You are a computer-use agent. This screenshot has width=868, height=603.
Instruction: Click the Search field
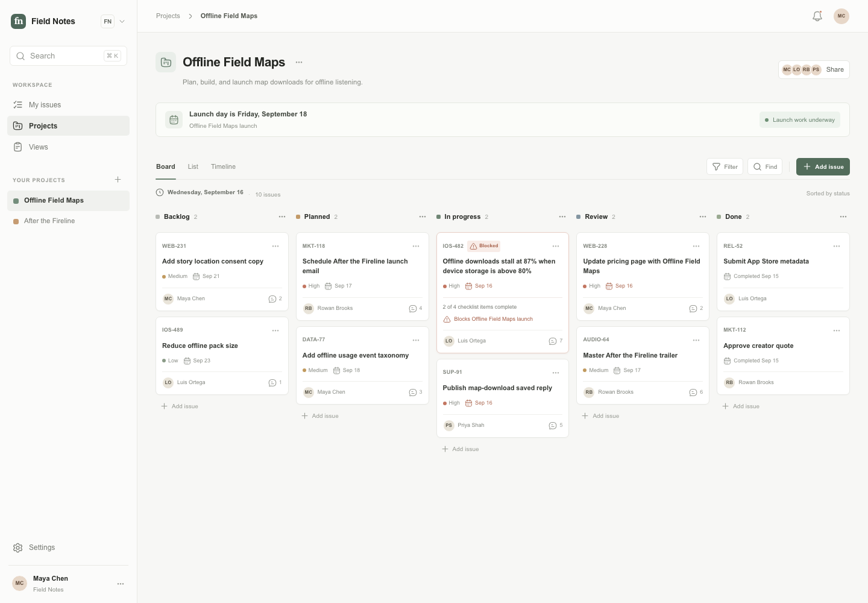(x=68, y=56)
